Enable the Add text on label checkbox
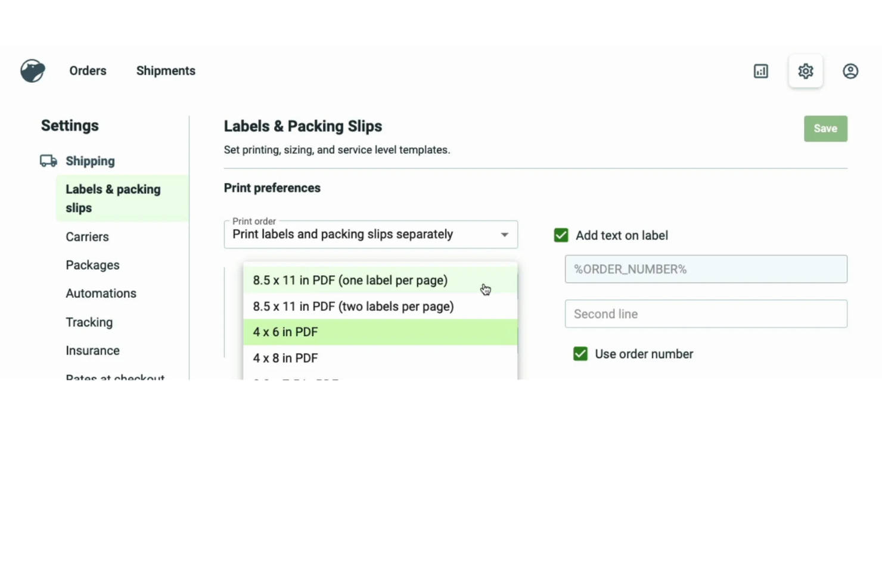 (x=561, y=235)
